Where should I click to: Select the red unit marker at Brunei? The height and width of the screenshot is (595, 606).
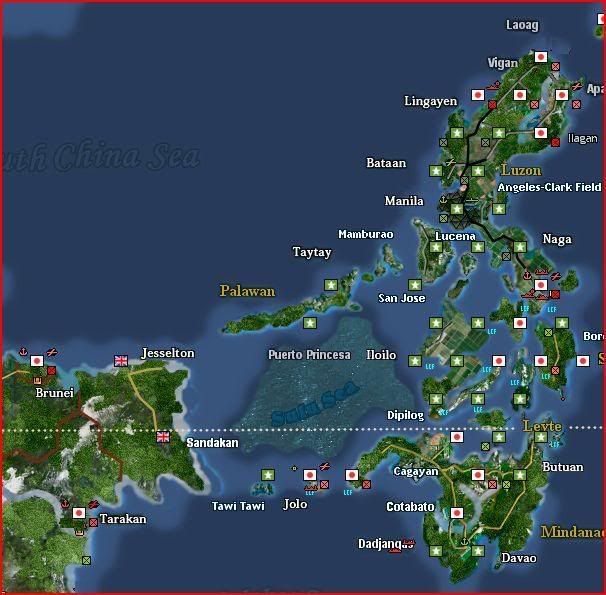tap(51, 371)
